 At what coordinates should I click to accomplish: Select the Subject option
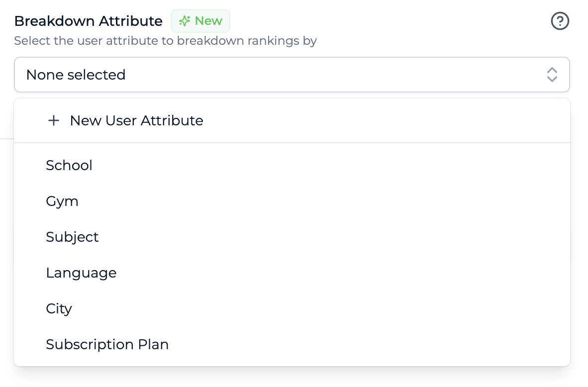(x=72, y=237)
